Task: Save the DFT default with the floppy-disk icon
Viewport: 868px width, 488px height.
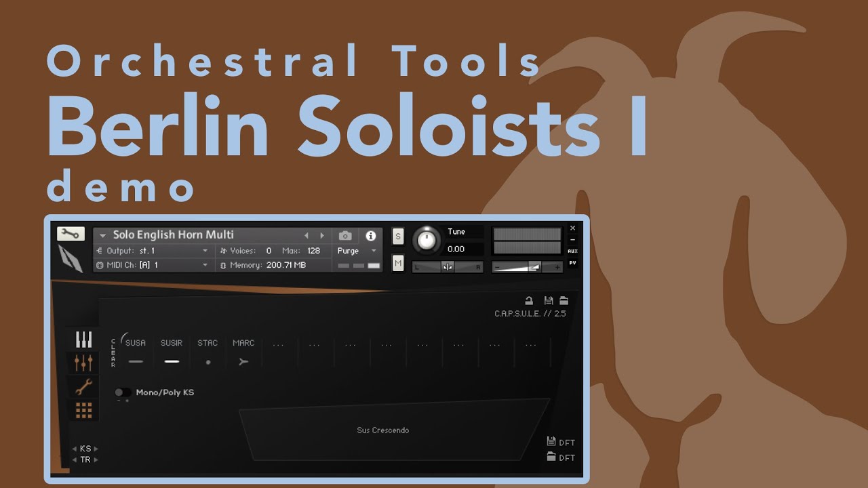Action: (x=551, y=442)
